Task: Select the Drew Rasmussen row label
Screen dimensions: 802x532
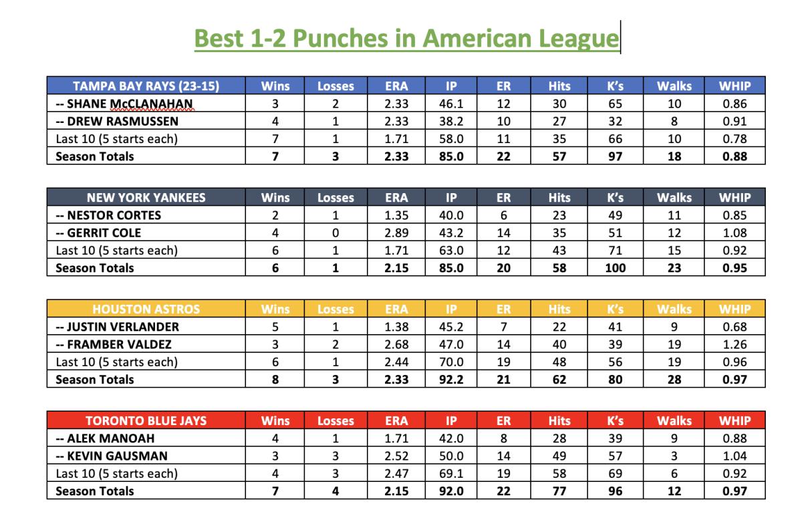Action: click(146, 121)
